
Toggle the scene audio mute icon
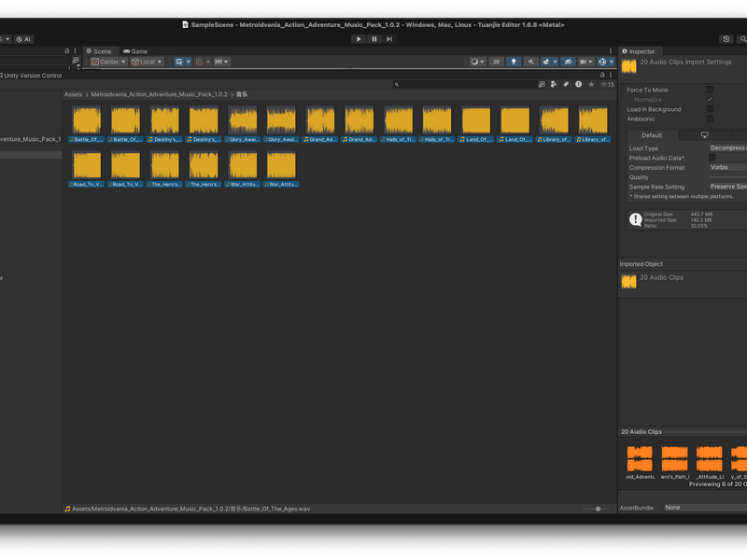[530, 62]
